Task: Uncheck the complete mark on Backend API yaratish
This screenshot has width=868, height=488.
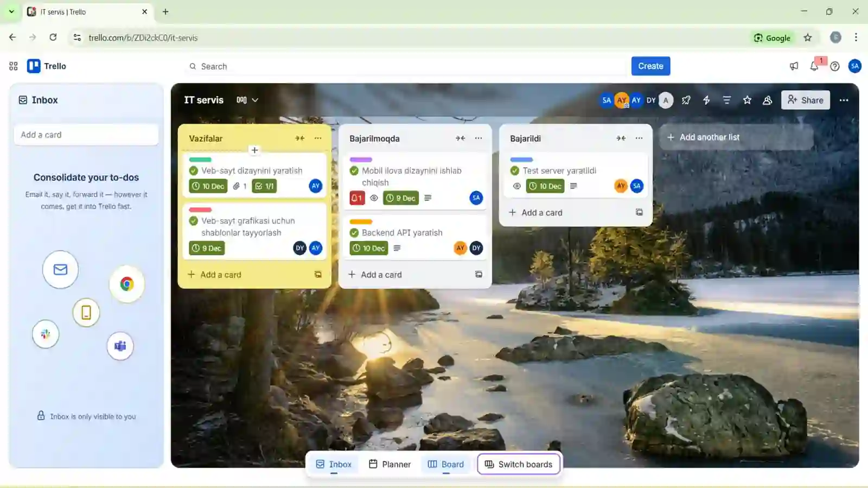Action: (354, 233)
